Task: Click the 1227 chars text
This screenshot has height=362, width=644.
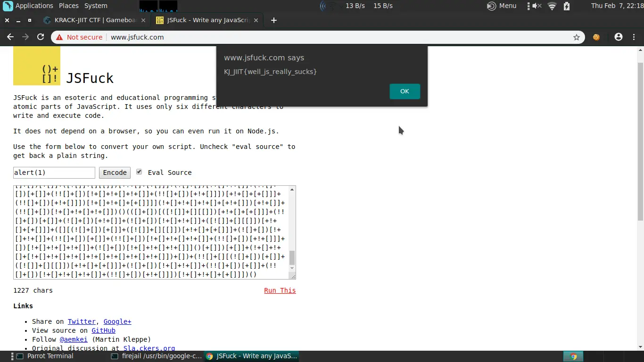Action: [33, 290]
